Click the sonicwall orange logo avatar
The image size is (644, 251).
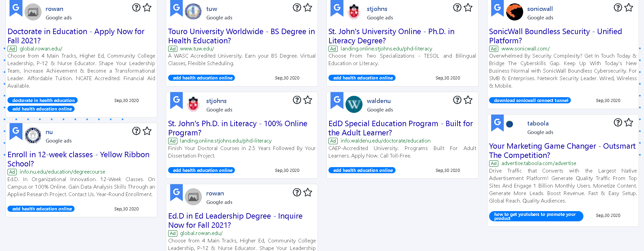pos(514,12)
